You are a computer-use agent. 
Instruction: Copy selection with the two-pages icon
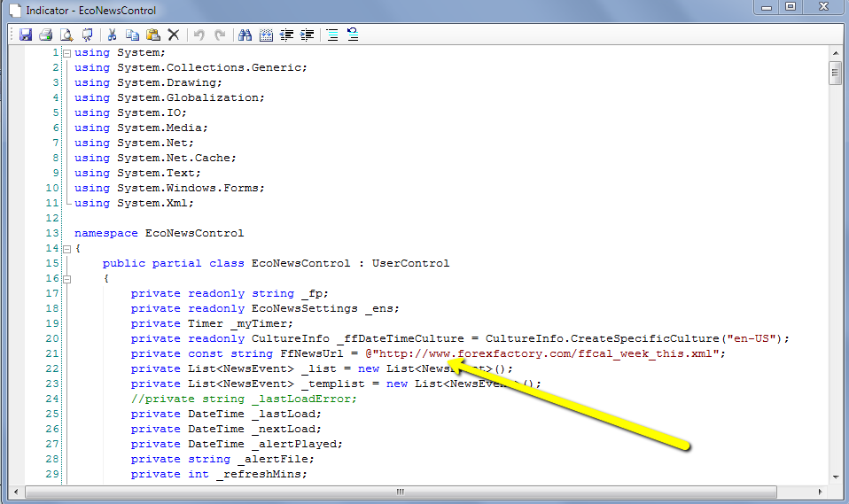(133, 35)
